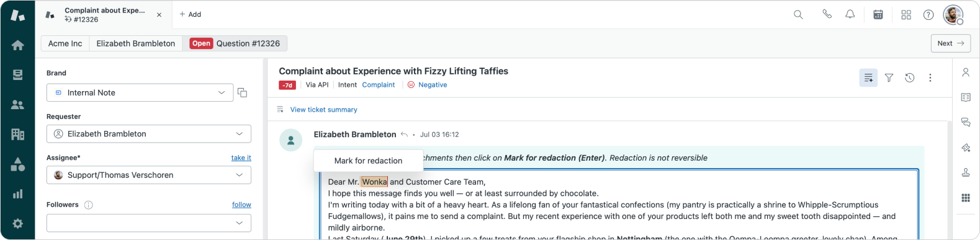Select Mark for redaction menu item
This screenshot has height=240, width=980.
coord(368,161)
